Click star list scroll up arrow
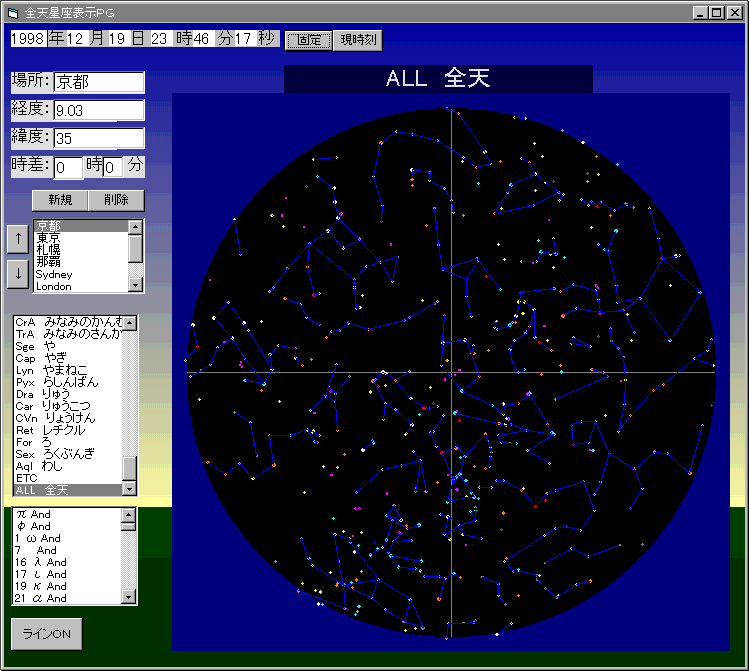 click(x=128, y=515)
